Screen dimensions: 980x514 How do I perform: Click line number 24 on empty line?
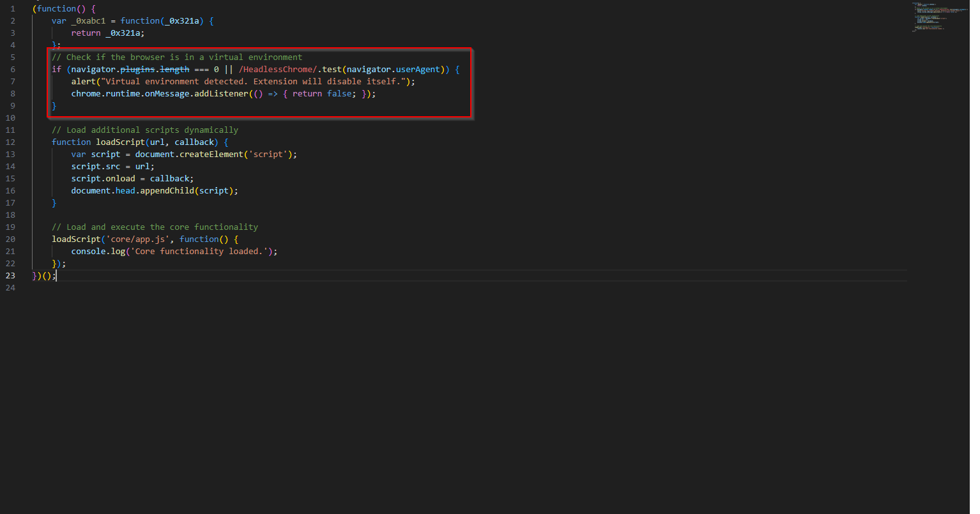pyautogui.click(x=10, y=287)
